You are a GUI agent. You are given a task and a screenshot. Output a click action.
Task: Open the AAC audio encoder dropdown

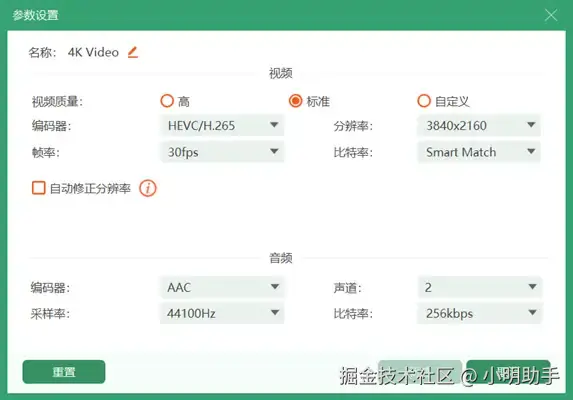(x=222, y=287)
